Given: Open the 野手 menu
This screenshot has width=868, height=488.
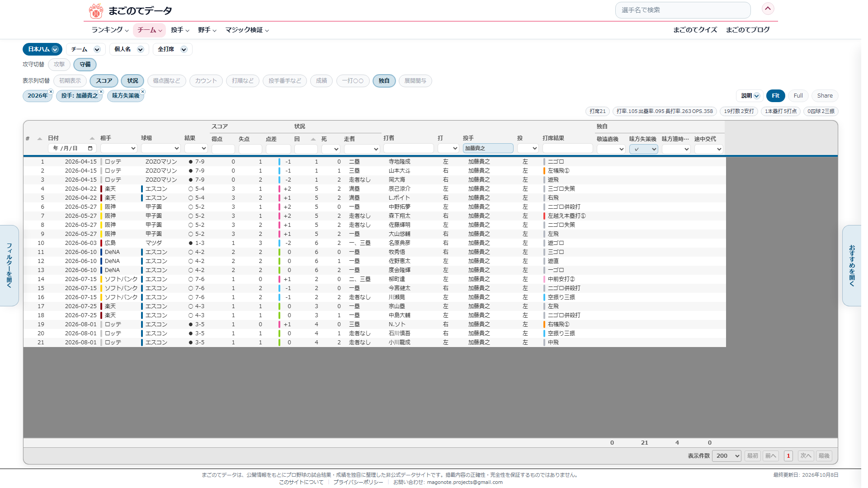Looking at the screenshot, I should pyautogui.click(x=207, y=30).
